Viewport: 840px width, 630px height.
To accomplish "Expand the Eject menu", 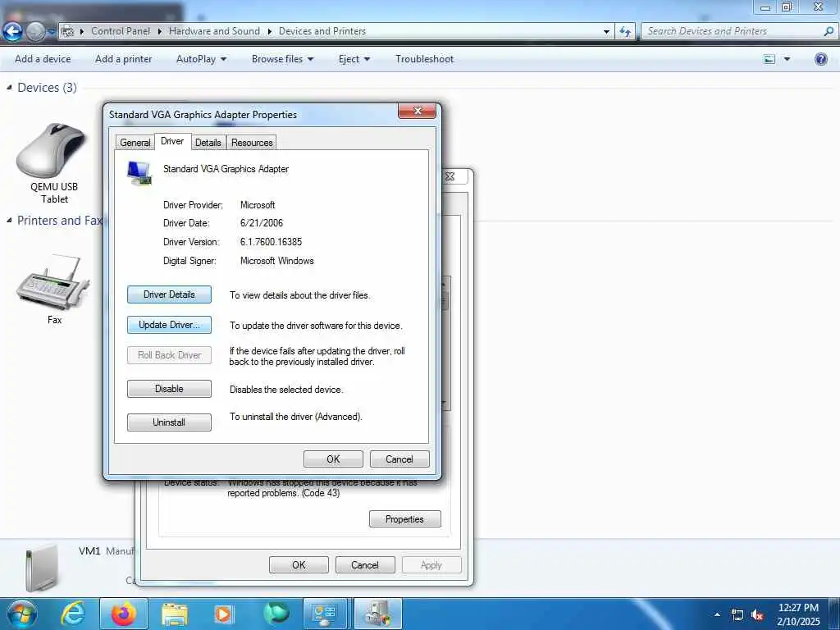I will click(354, 59).
